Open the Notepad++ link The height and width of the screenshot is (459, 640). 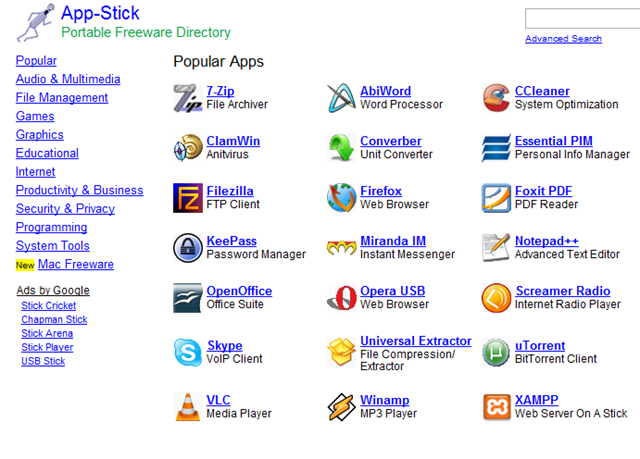(x=547, y=241)
